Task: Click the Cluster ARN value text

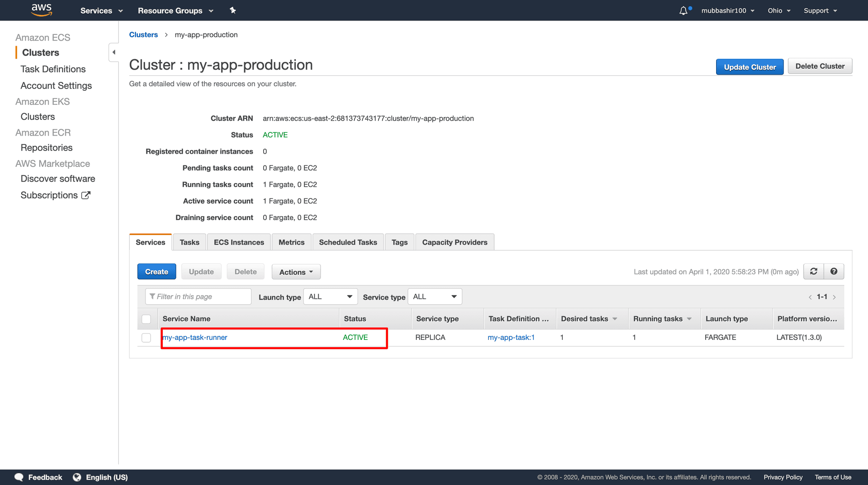Action: (x=368, y=118)
